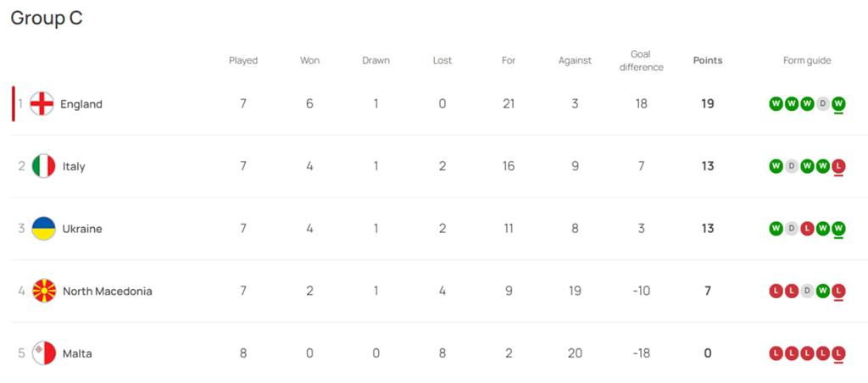Click the North Macedonia flag icon
The image size is (868, 383).
(44, 291)
